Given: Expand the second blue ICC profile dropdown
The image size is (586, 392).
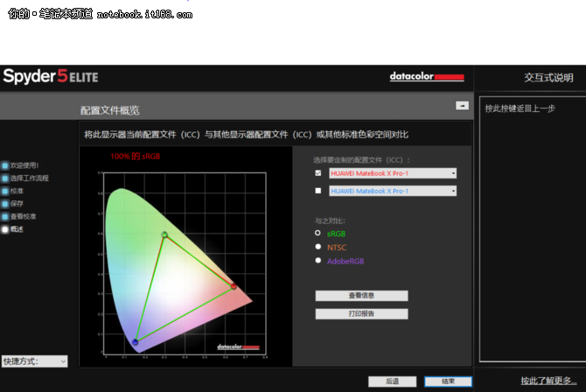Looking at the screenshot, I should (x=393, y=191).
